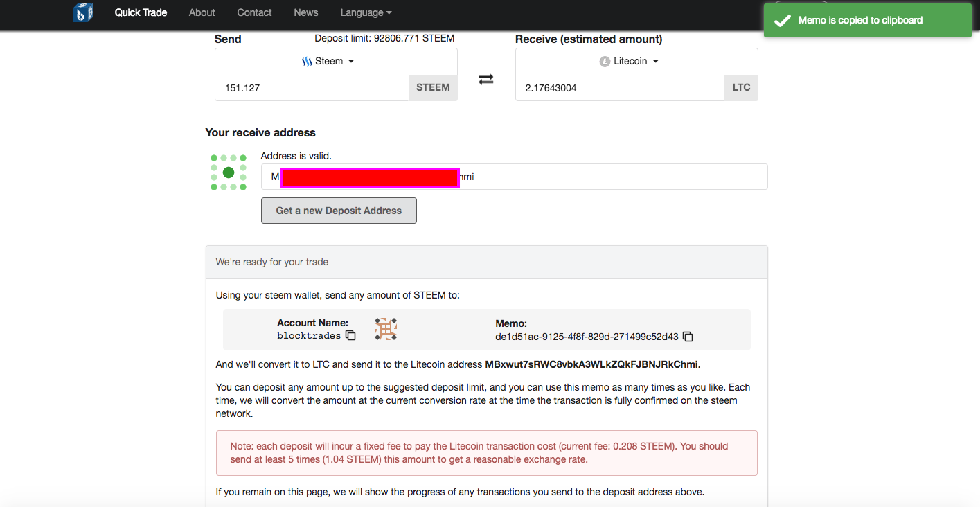
Task: Click the bold Litecoin address MBxwut7sRWC8vbkA3WLkZQkFJBNJRkChmi
Action: pos(591,364)
